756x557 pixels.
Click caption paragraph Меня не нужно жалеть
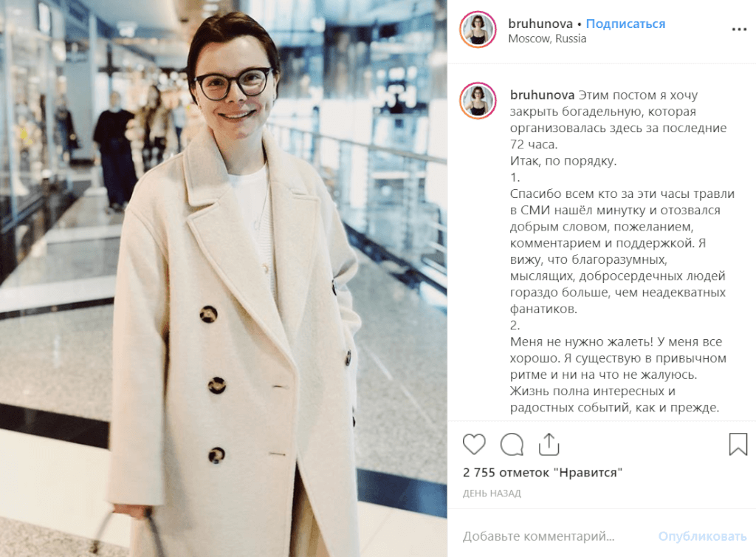pos(618,375)
